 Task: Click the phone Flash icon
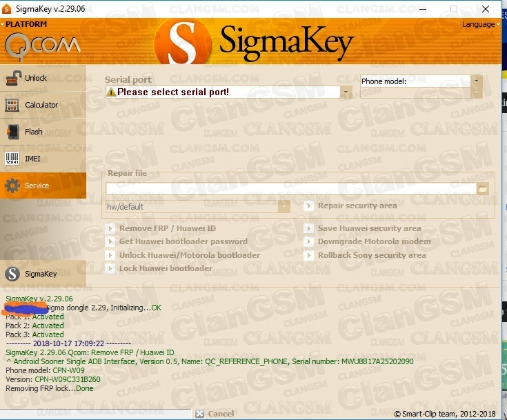point(13,132)
